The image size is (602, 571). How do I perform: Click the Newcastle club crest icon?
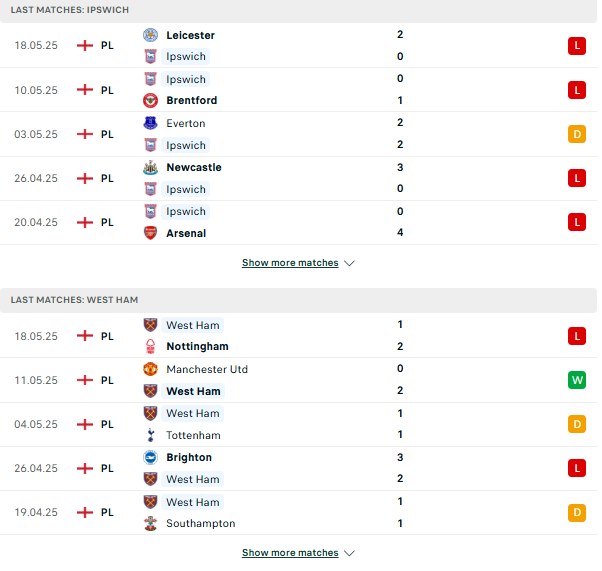pos(150,167)
